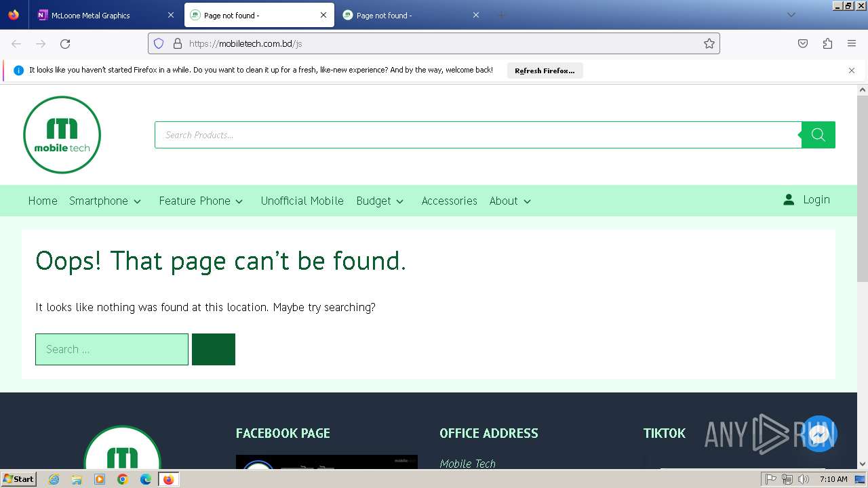Open the network tray icon
The height and width of the screenshot is (488, 868).
point(787,479)
